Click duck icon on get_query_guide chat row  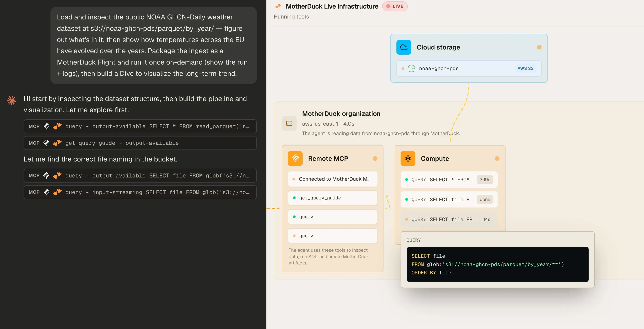tap(57, 143)
